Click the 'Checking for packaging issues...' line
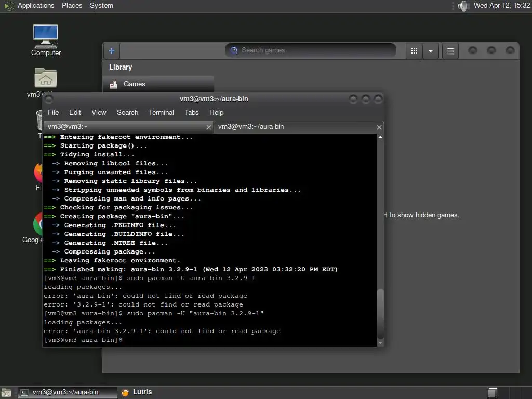532x399 pixels. [x=118, y=208]
